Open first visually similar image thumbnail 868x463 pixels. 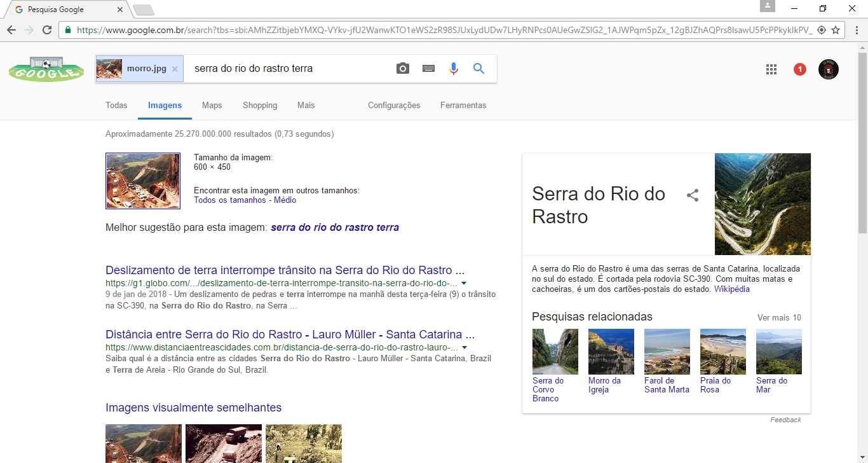[144, 443]
